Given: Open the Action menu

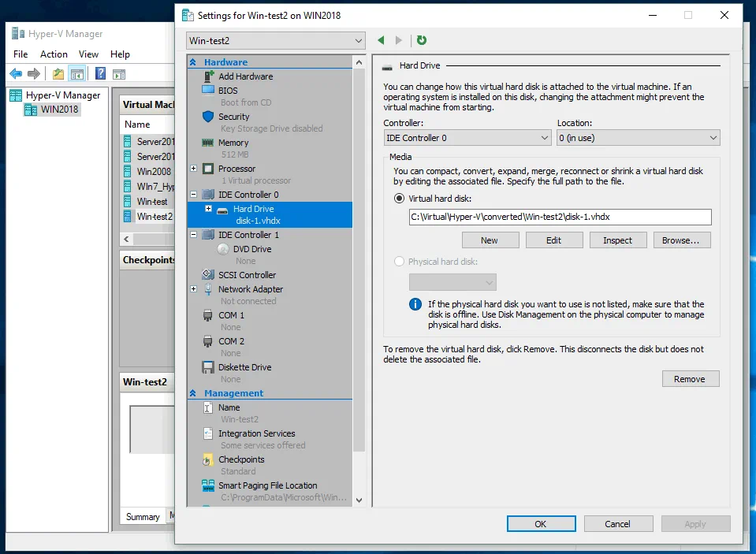Looking at the screenshot, I should 54,54.
